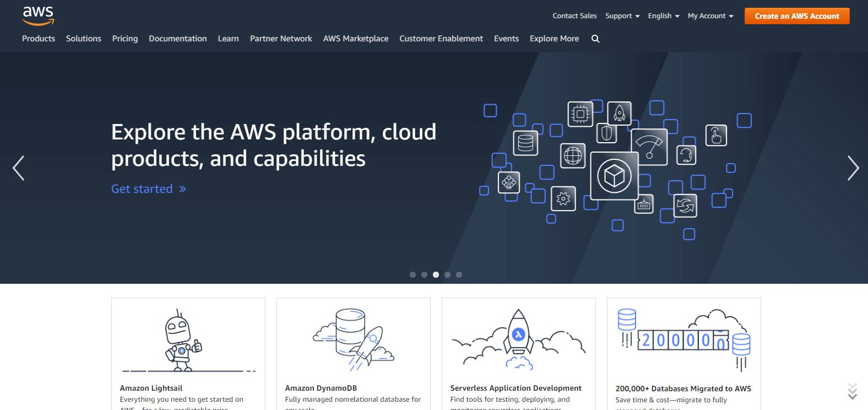
Task: Click the 200000 database counter illustration
Action: coord(684,339)
